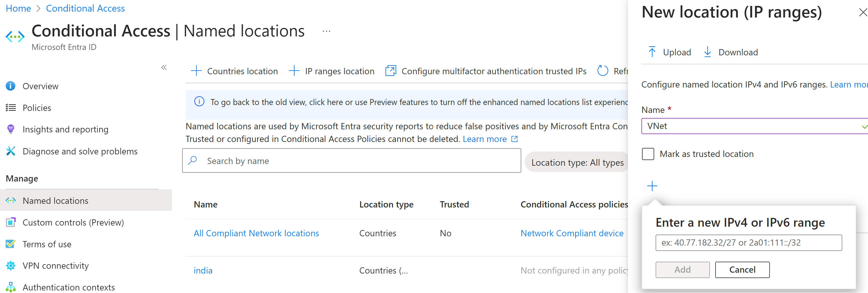
Task: Select the Refresh icon in the toolbar
Action: tap(603, 71)
